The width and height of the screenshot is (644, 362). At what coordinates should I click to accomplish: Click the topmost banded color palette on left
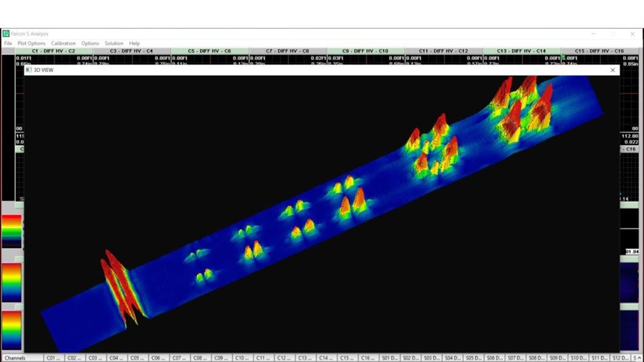tap(12, 231)
